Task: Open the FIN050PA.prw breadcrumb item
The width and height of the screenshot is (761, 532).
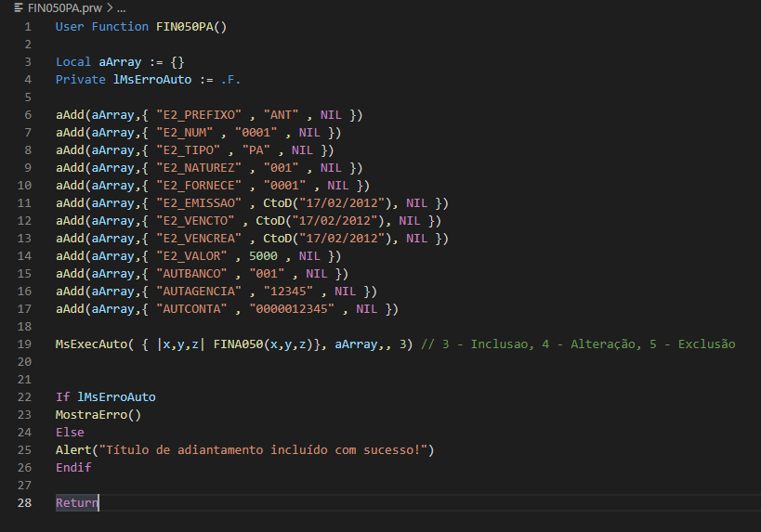Action: tap(64, 7)
